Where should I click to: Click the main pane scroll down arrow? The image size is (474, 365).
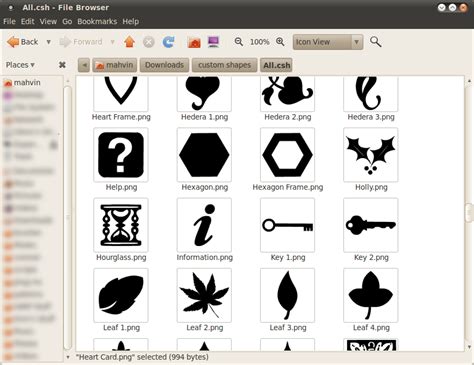(469, 347)
